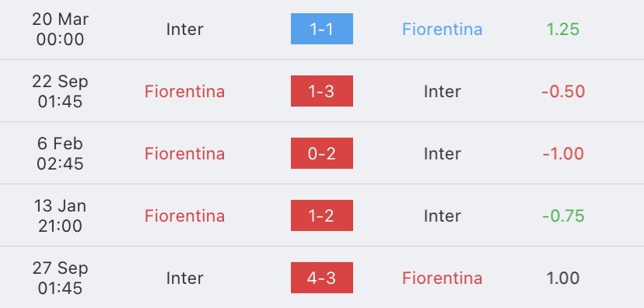Click the 1.25 handicap value
Screen dimensions: 644x308
tap(562, 29)
